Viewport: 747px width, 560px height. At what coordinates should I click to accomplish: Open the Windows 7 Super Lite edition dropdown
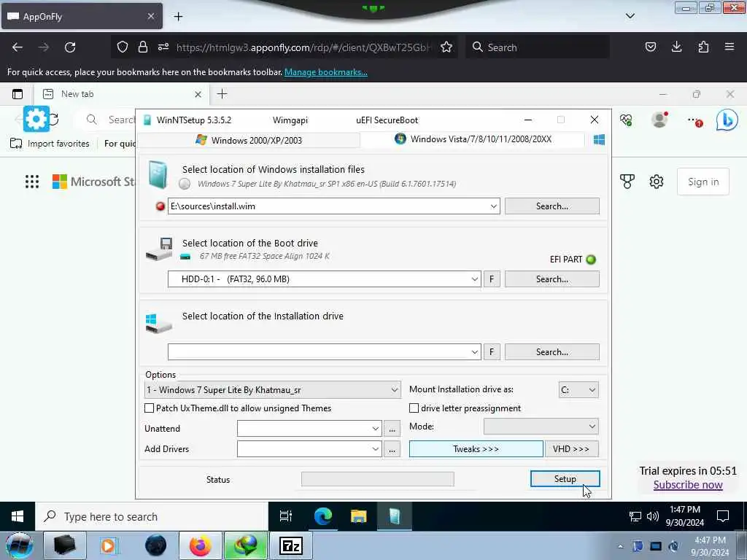(273, 390)
